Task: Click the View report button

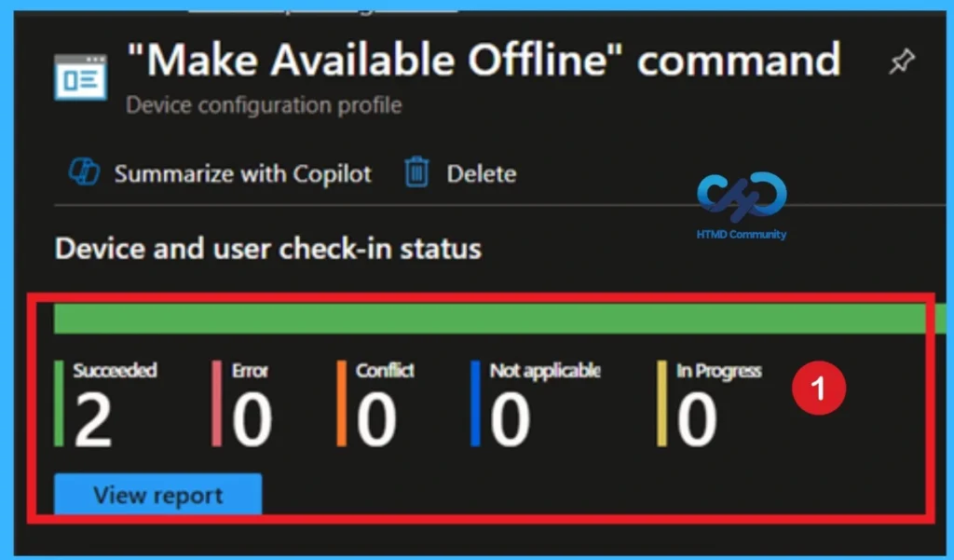Action: (x=157, y=495)
